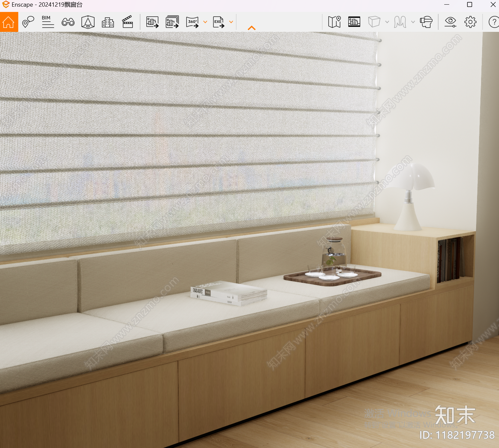Maximize the Enscape window
The height and width of the screenshot is (448, 499).
click(x=469, y=4)
